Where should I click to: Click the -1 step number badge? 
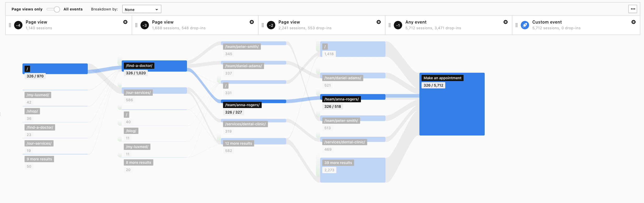(x=398, y=25)
